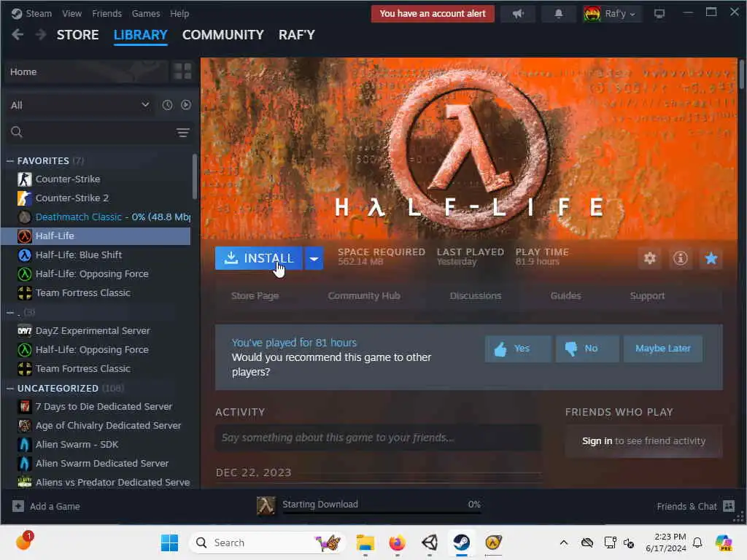Click the game page vertical scrollbar
This screenshot has height=560, width=747.
click(741, 74)
